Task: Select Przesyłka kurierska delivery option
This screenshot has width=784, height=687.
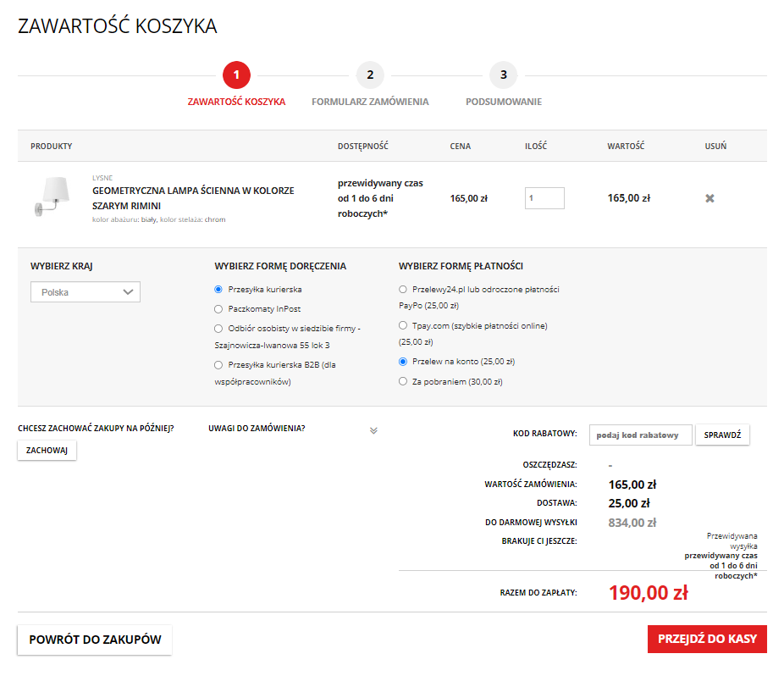Action: [218, 289]
